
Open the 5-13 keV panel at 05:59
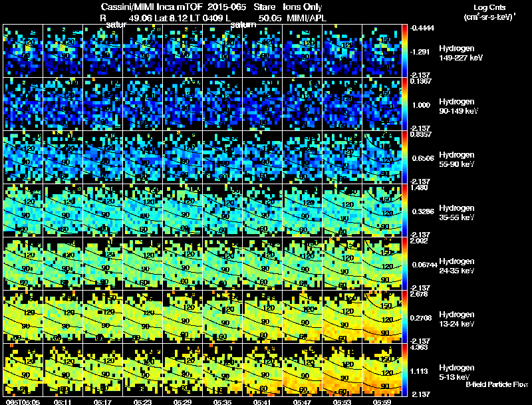coord(382,370)
